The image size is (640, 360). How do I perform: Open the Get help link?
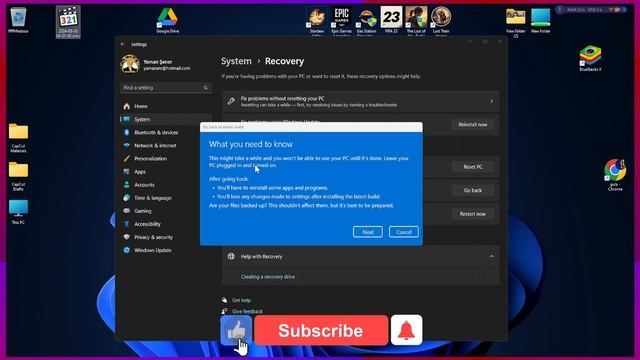[x=241, y=300]
